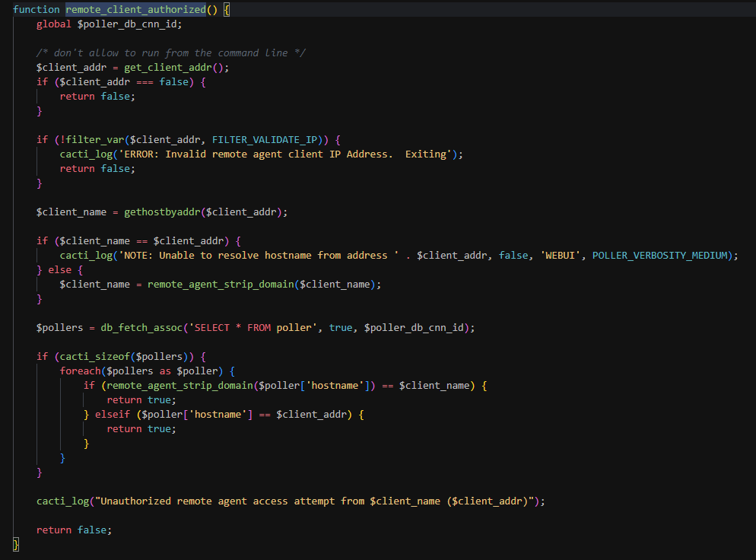Click the function name remote_client_authorized
This screenshot has width=756, height=560.
click(135, 10)
